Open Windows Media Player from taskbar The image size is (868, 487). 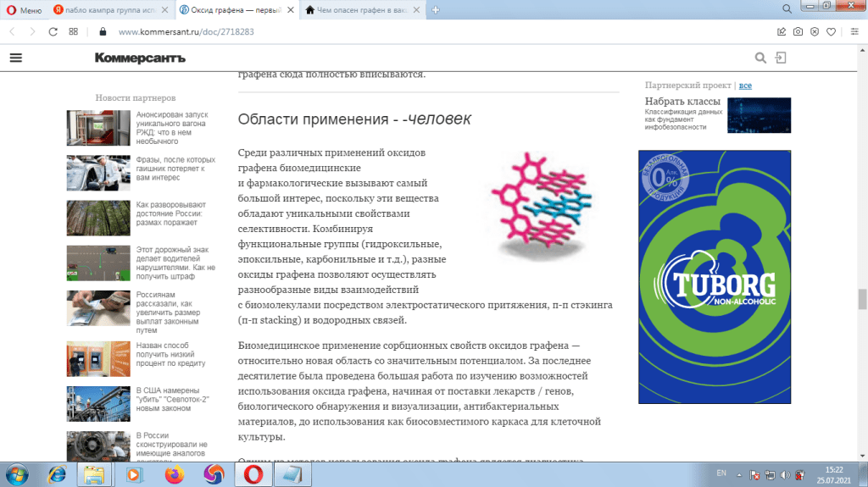coord(134,475)
